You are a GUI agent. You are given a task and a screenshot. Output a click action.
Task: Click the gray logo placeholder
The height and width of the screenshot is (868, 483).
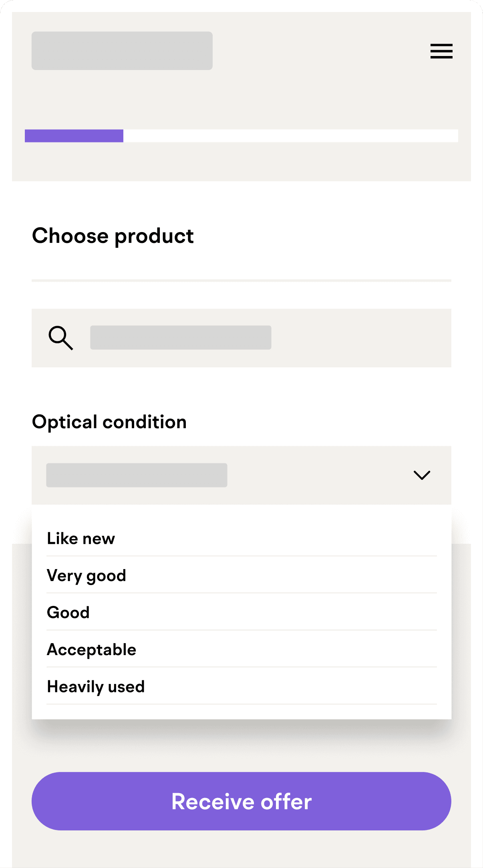tap(122, 51)
